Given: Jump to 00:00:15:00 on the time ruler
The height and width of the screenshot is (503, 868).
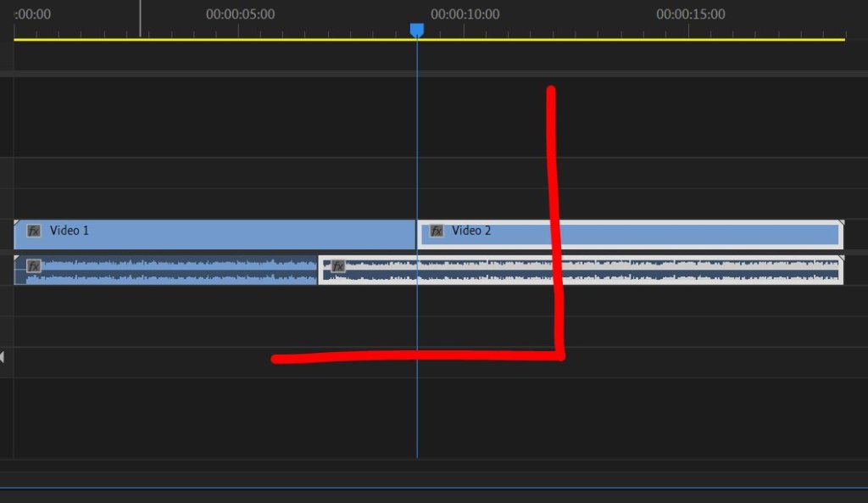Looking at the screenshot, I should [690, 14].
